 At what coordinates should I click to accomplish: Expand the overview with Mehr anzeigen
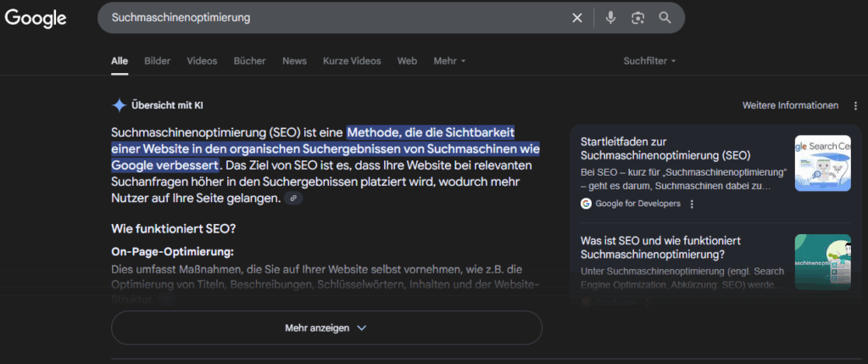(326, 328)
